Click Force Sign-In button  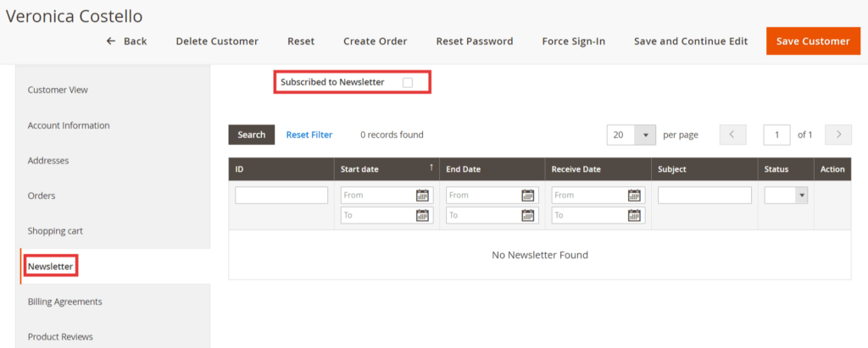(x=574, y=41)
